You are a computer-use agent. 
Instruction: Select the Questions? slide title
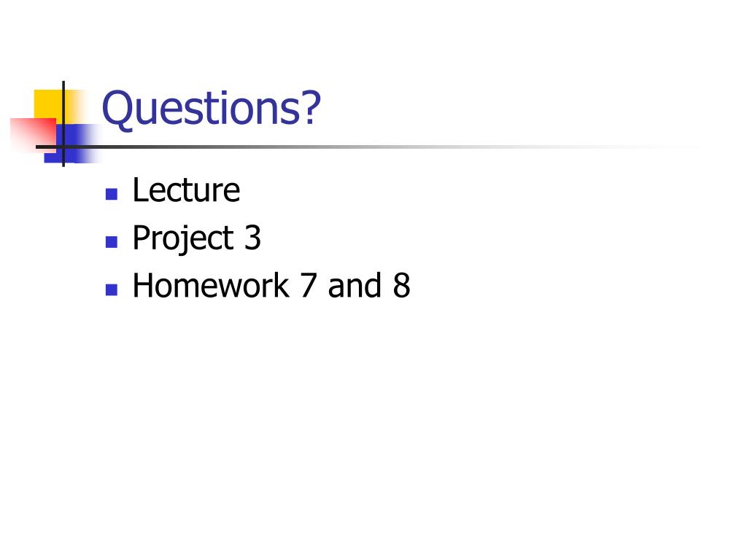point(212,109)
